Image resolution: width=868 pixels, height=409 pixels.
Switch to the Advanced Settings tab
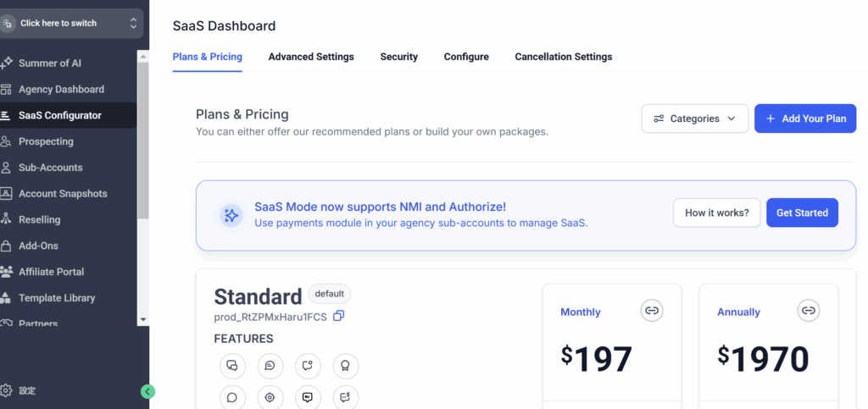311,57
